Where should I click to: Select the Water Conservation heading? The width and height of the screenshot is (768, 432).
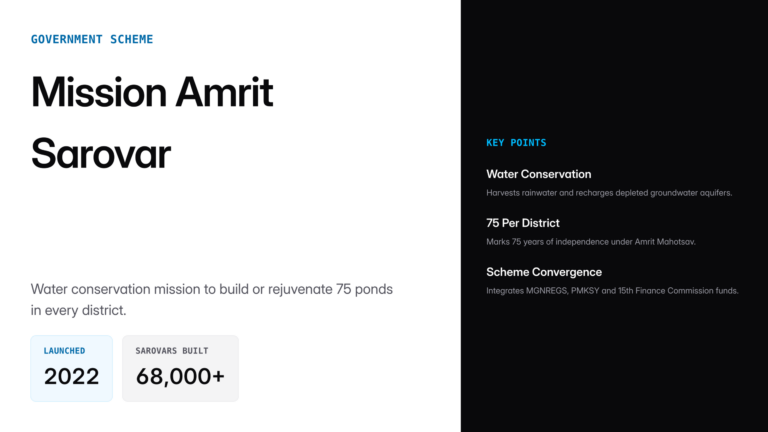tap(538, 174)
